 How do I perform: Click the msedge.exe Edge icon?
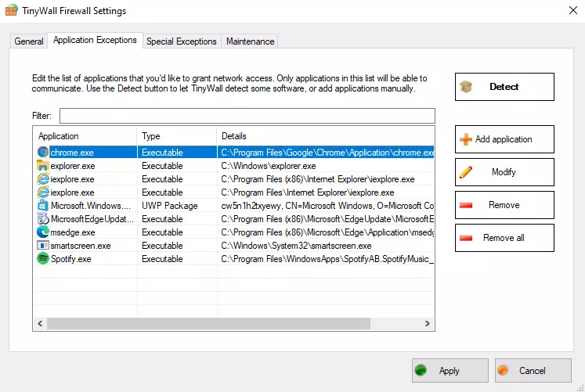click(43, 232)
